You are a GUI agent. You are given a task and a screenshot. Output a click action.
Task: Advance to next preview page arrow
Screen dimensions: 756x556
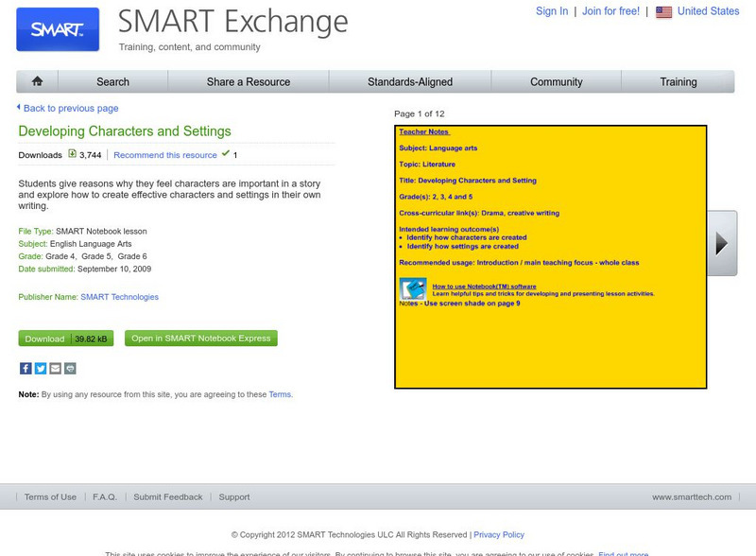point(722,243)
